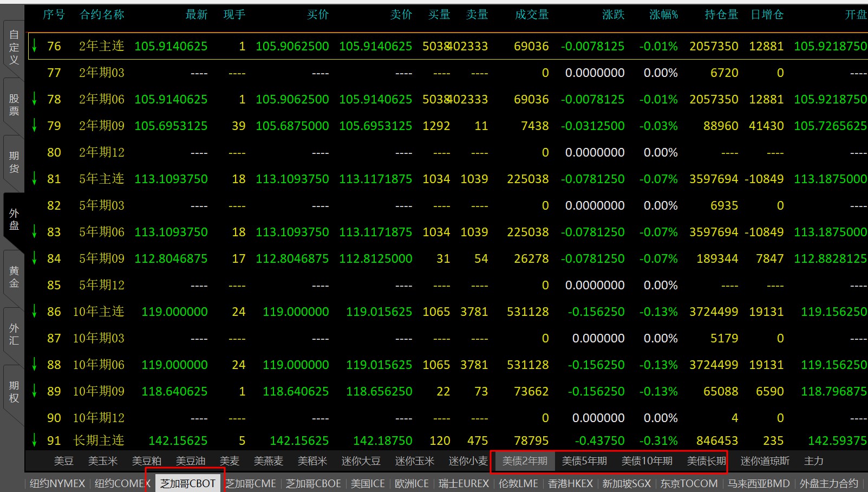868x492 pixels.
Task: Select the 10年期09 contract row
Action: pyautogui.click(x=99, y=391)
